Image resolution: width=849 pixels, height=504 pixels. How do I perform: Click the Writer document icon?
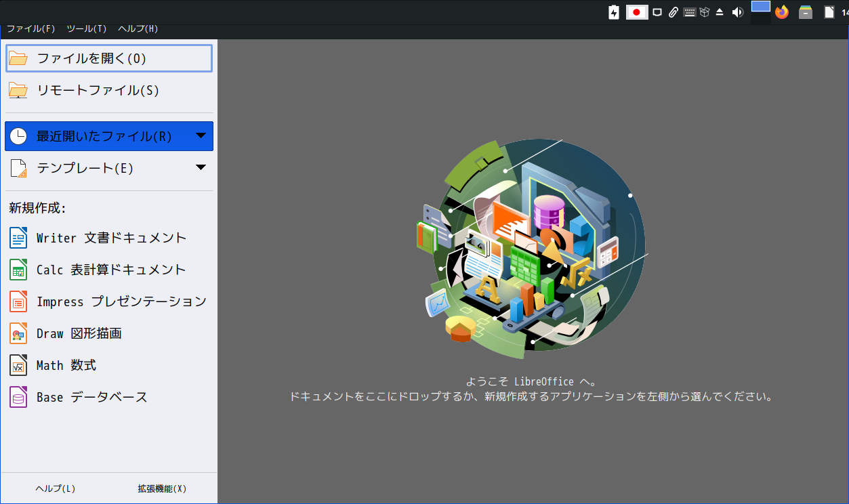[x=18, y=238]
